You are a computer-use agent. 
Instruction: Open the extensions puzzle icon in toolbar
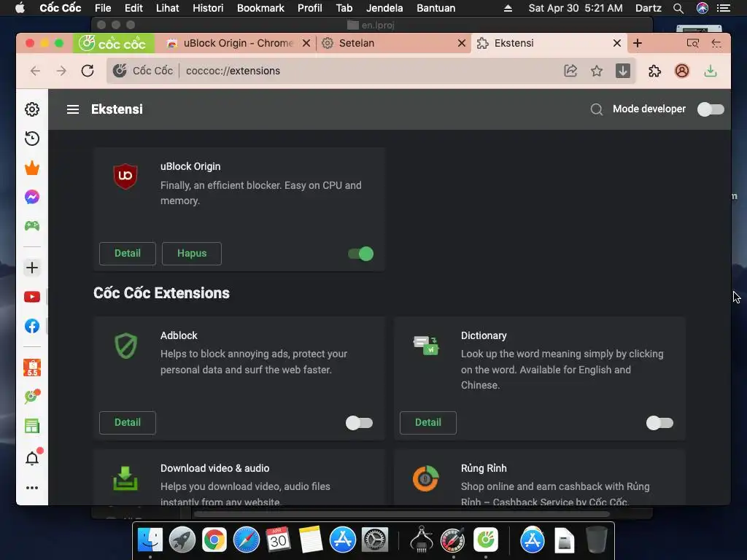pyautogui.click(x=654, y=71)
